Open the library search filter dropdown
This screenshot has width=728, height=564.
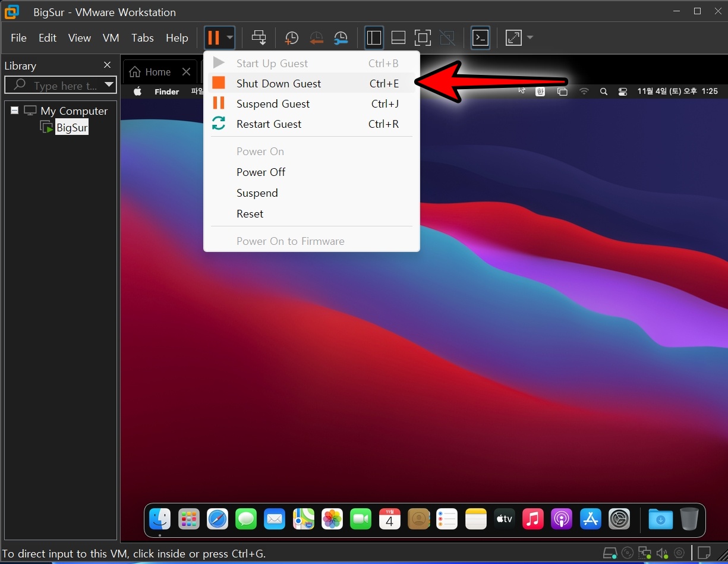pos(109,85)
